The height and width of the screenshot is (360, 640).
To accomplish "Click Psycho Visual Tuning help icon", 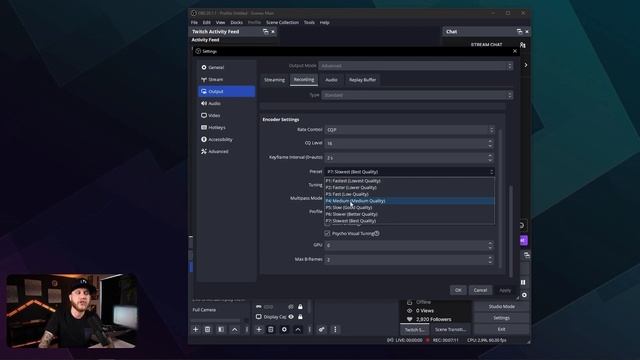I will 377,233.
